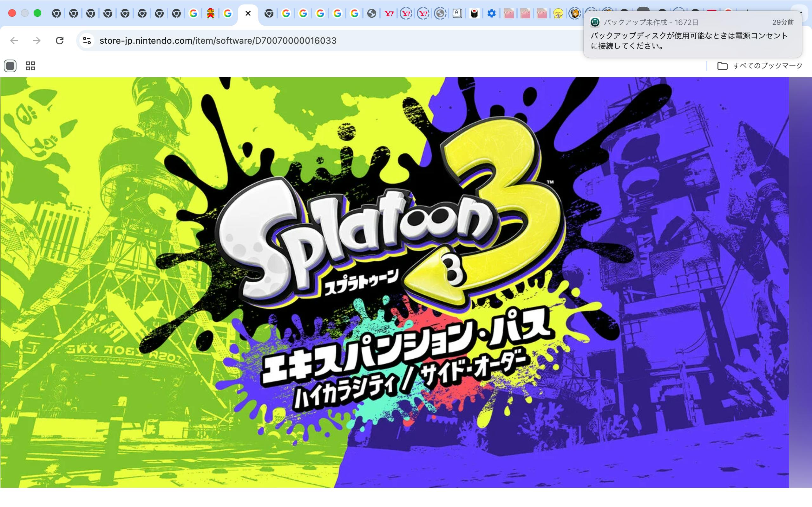Click the Splatoon 3 Expansion Pass banner

click(x=394, y=282)
